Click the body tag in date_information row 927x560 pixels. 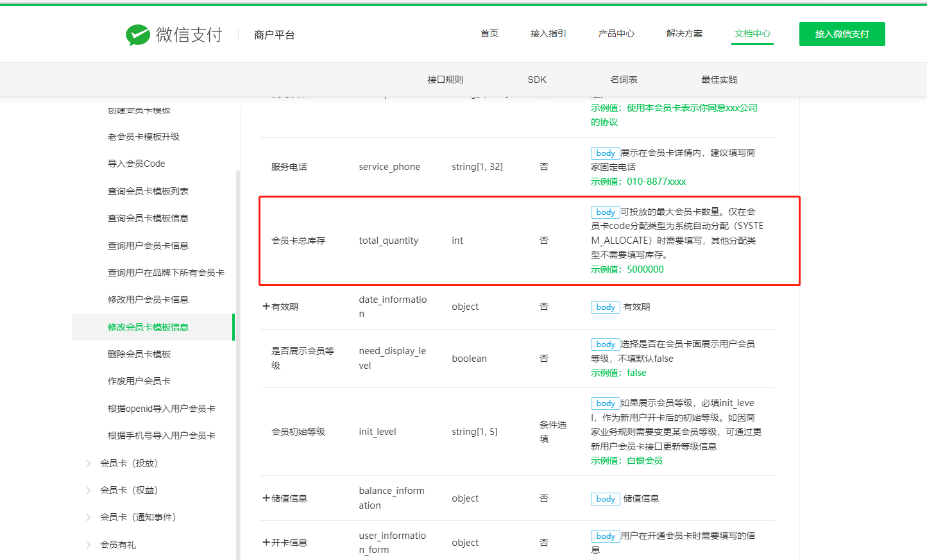click(x=606, y=307)
